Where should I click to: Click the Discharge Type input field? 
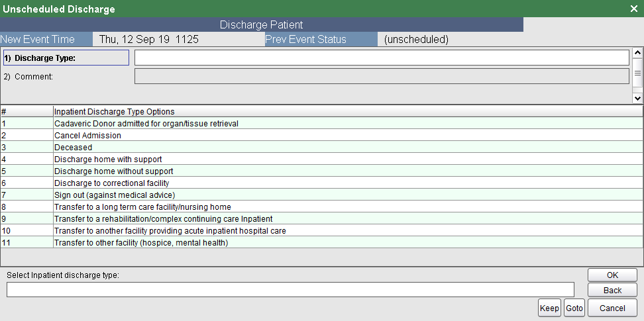[x=382, y=58]
